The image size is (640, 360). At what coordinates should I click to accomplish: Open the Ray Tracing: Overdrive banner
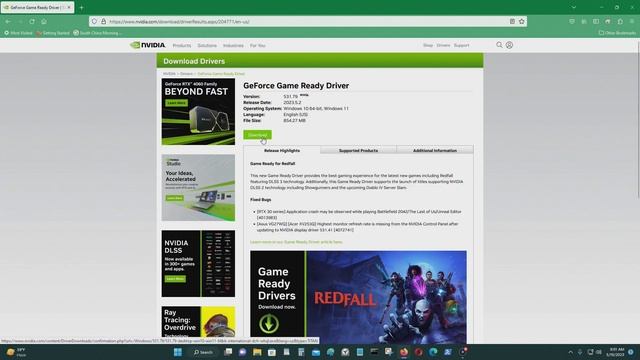click(x=198, y=325)
